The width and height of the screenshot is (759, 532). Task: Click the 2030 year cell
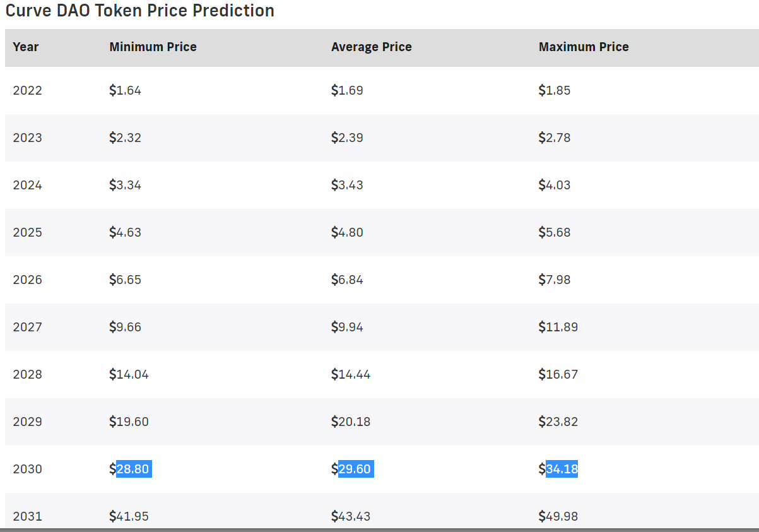[27, 469]
